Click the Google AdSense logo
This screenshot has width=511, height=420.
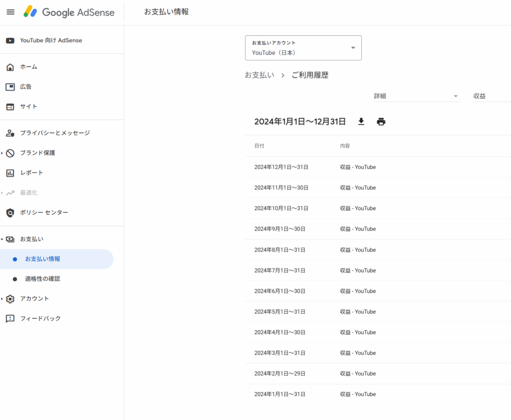coord(69,12)
